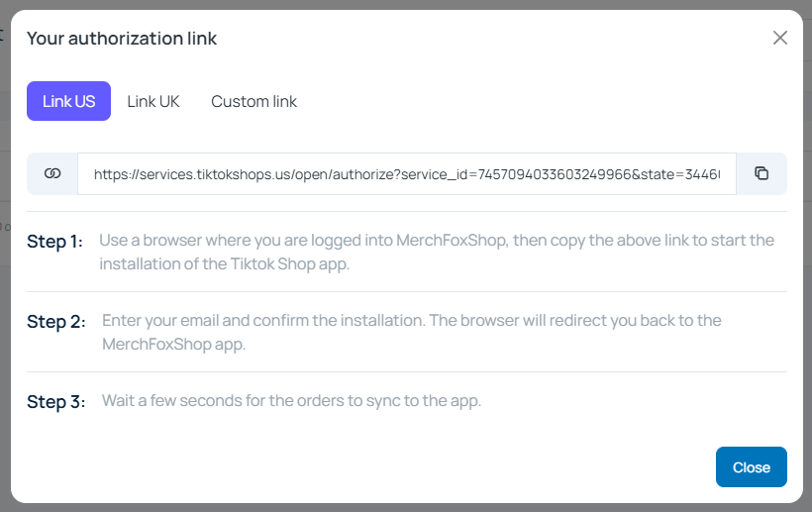Copy the authorization link to clipboard
812x512 pixels.
coord(761,173)
